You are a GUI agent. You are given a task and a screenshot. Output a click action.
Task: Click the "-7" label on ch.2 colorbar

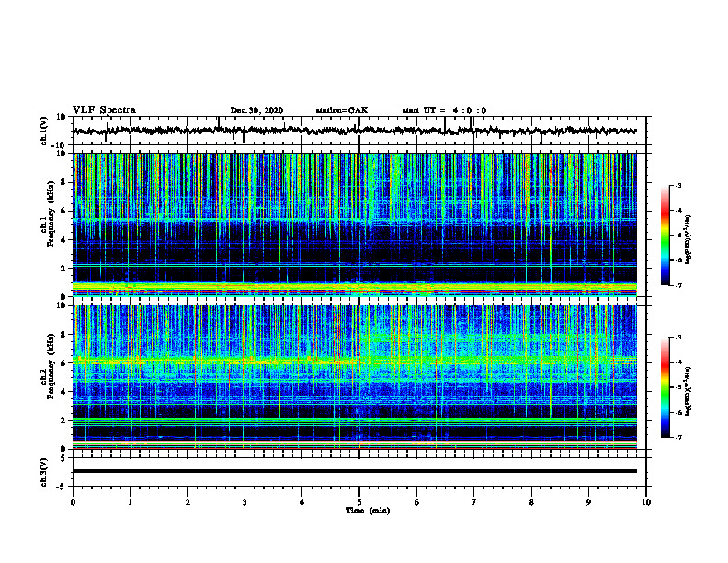pyautogui.click(x=678, y=437)
